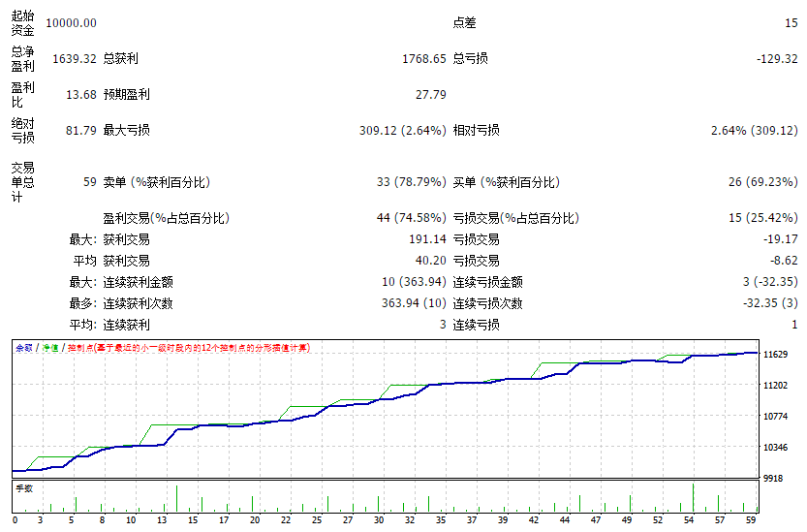The image size is (807, 532).
Task: Select maximal consecutive profit 363.94 (10)
Action: click(x=414, y=302)
